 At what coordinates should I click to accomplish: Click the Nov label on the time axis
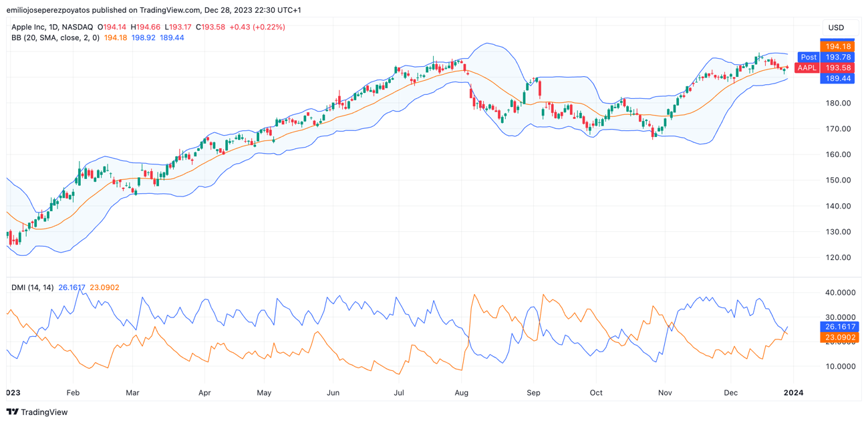coord(664,393)
